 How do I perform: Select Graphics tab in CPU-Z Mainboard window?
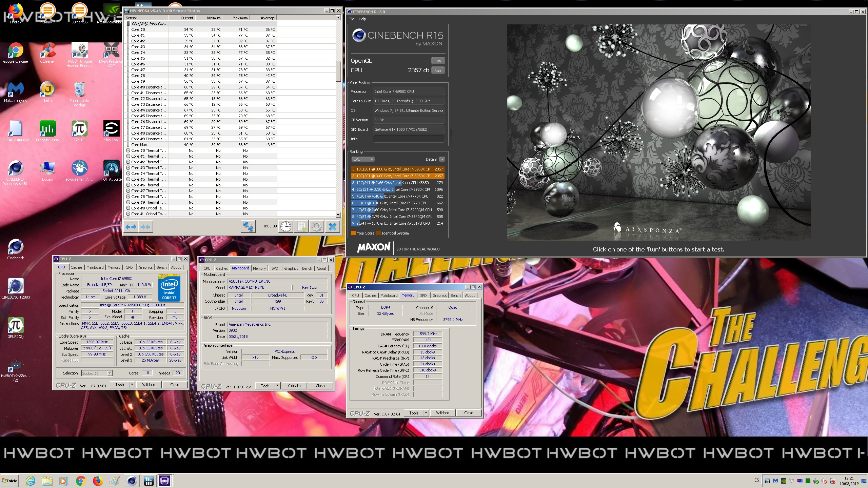tap(291, 268)
